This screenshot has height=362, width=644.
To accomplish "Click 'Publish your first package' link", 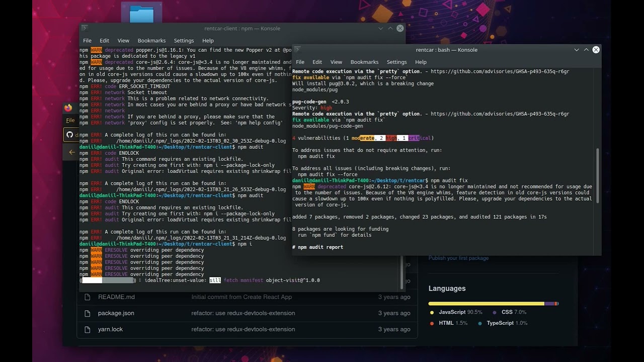I will (458, 258).
